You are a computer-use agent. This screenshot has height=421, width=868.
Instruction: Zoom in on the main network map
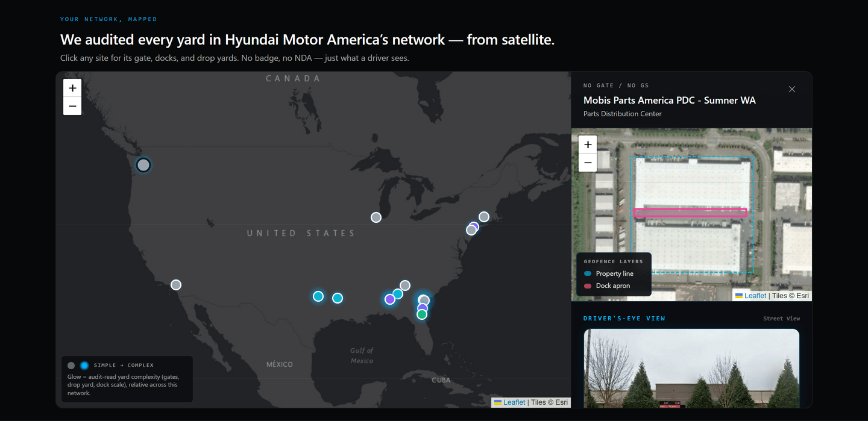[x=72, y=88]
